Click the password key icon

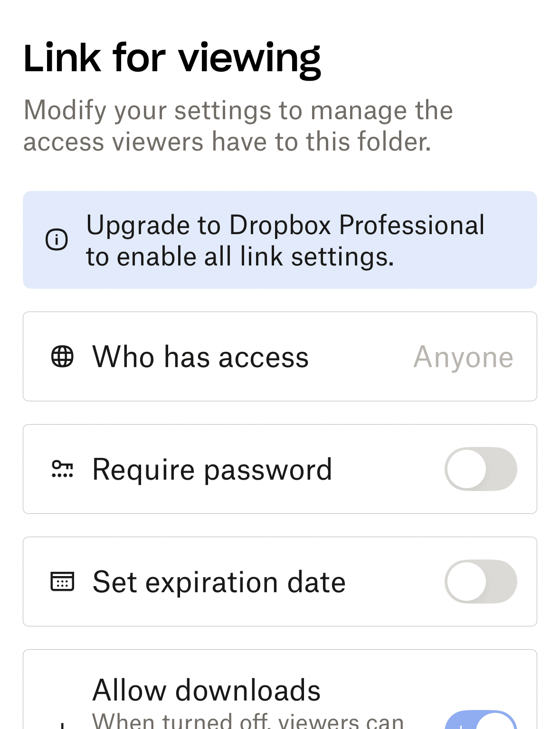point(62,469)
